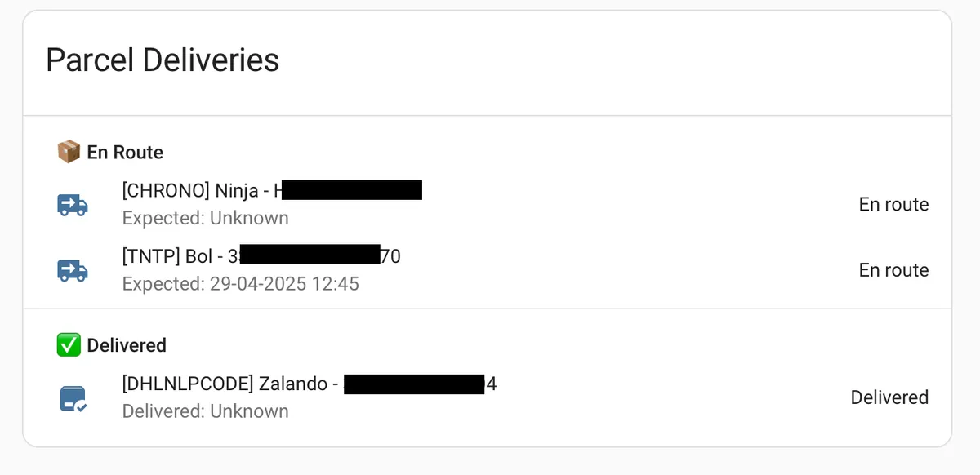
Task: Click the En Route section heading
Action: coord(125,152)
